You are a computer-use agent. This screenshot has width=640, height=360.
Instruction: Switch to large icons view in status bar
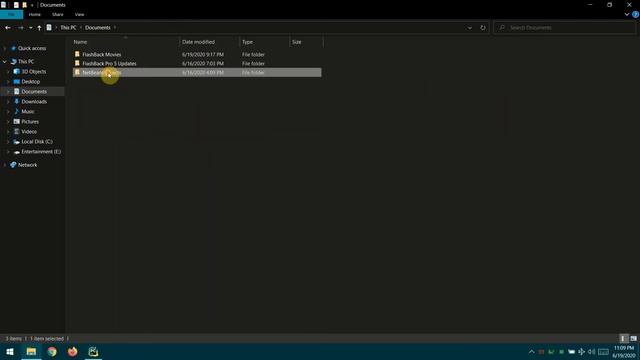coord(633,338)
